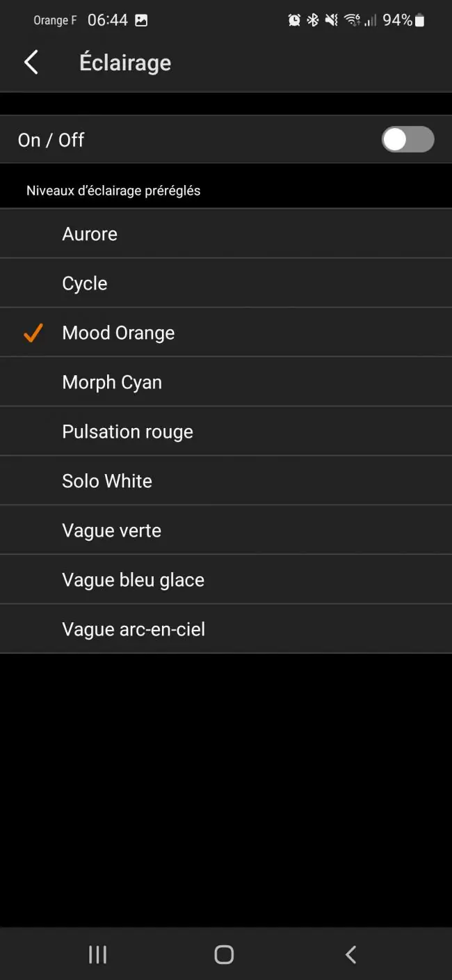Screen dimensions: 452x980
Task: Select Pulsation rouge preset
Action: 226,432
